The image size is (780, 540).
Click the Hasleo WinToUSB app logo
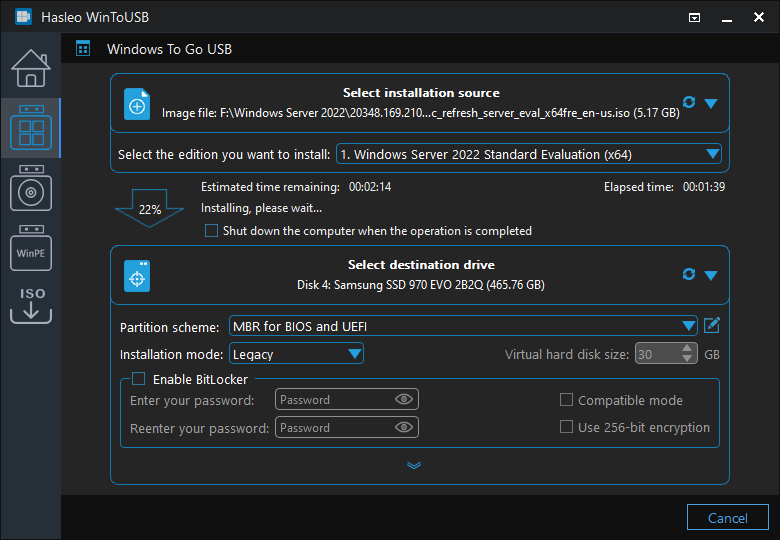point(23,16)
